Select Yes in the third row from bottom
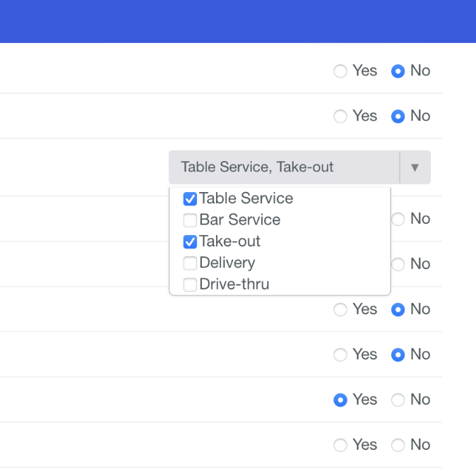Screen dimensions: 476x476 point(340,355)
